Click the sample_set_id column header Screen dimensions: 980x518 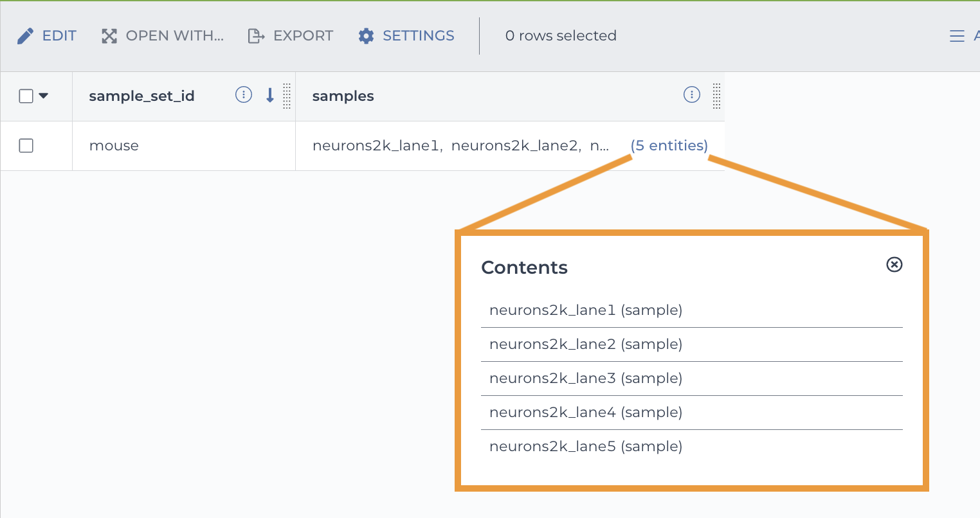coord(141,96)
